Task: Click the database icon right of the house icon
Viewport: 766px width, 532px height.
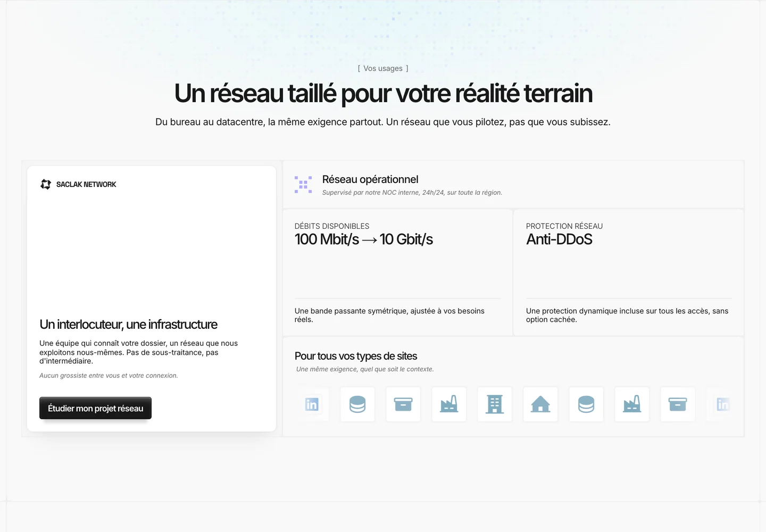Action: click(586, 404)
